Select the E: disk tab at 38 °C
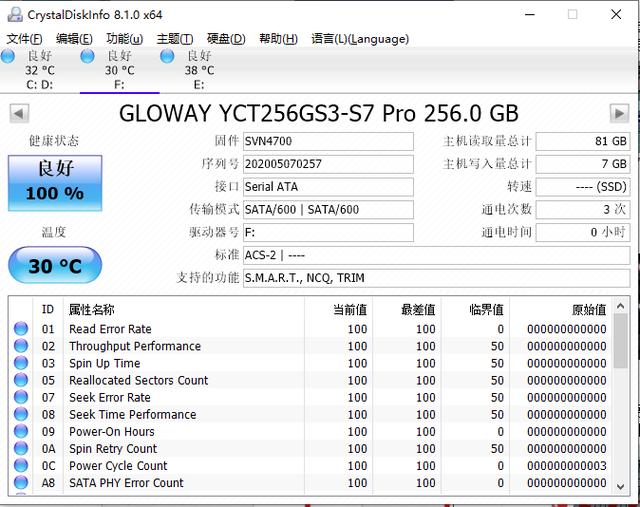 click(199, 70)
